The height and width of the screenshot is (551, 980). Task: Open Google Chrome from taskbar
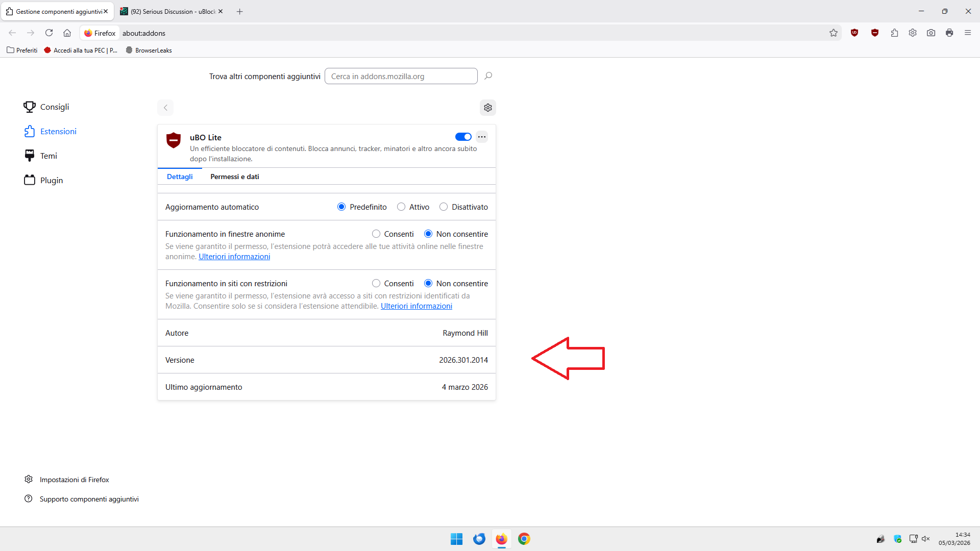tap(524, 539)
